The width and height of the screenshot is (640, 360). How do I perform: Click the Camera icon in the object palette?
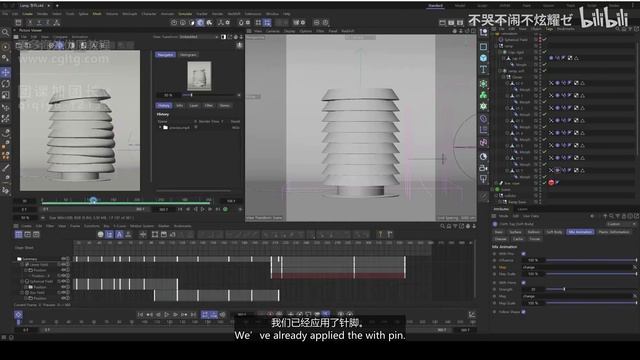[x=483, y=168]
